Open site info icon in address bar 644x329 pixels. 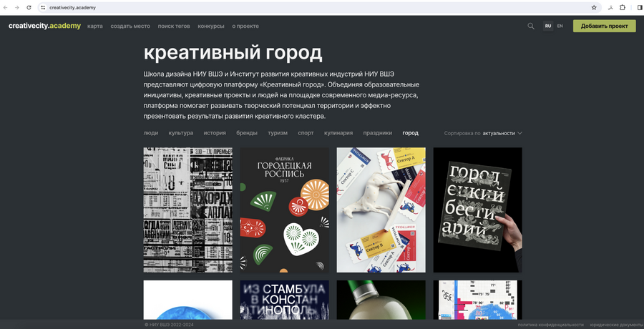click(x=43, y=7)
